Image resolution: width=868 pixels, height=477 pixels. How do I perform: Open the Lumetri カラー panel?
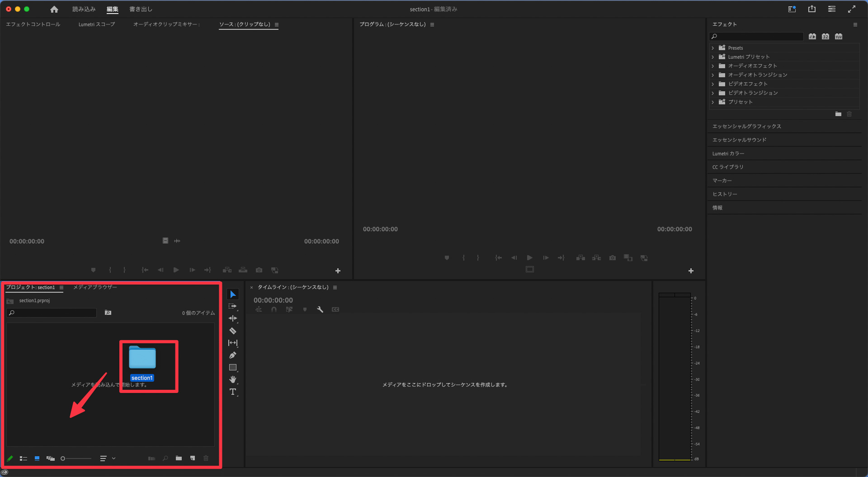[x=728, y=154]
